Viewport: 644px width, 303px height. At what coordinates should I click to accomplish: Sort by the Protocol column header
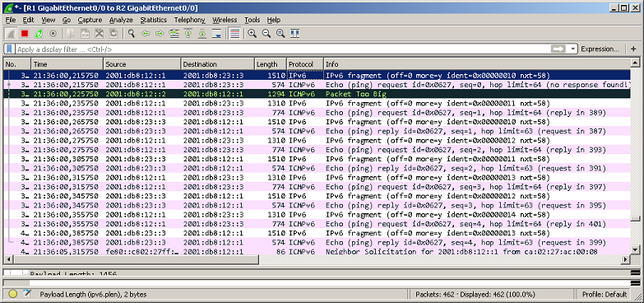pyautogui.click(x=305, y=64)
